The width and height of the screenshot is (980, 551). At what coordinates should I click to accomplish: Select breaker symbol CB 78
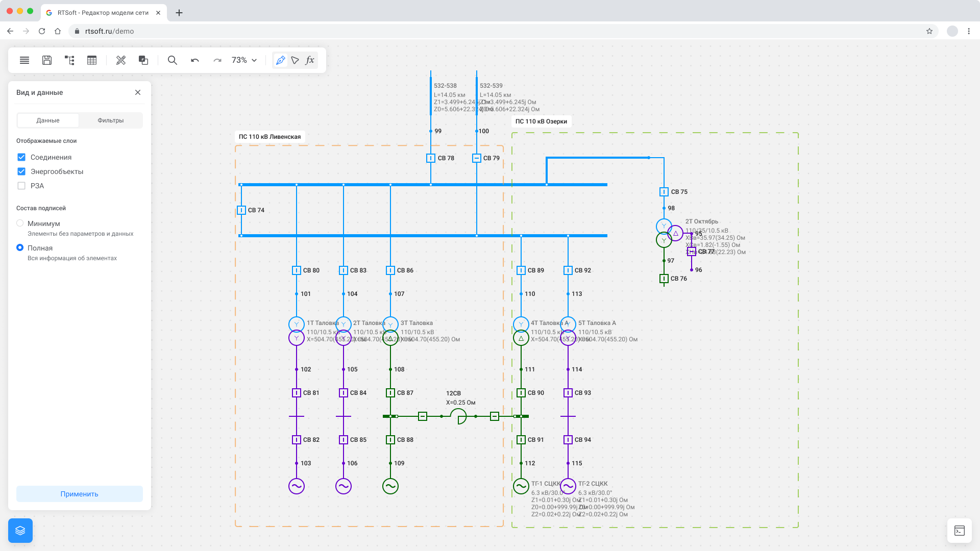431,158
